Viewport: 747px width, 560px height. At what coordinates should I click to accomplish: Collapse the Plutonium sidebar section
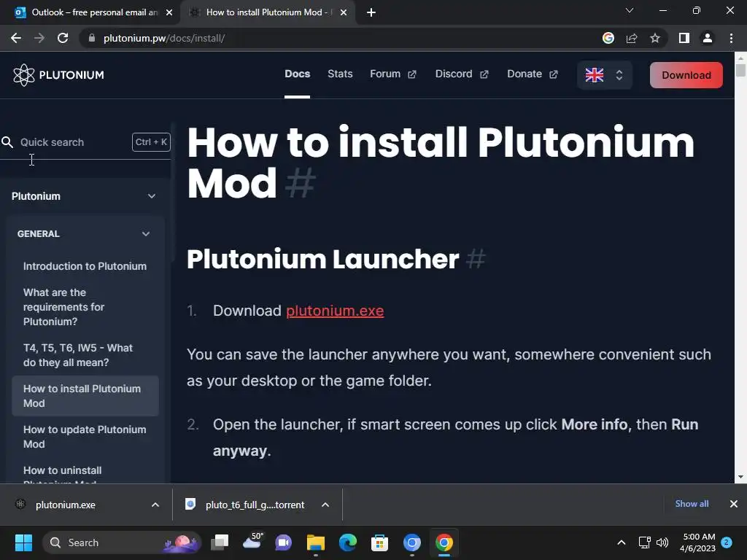coord(151,196)
